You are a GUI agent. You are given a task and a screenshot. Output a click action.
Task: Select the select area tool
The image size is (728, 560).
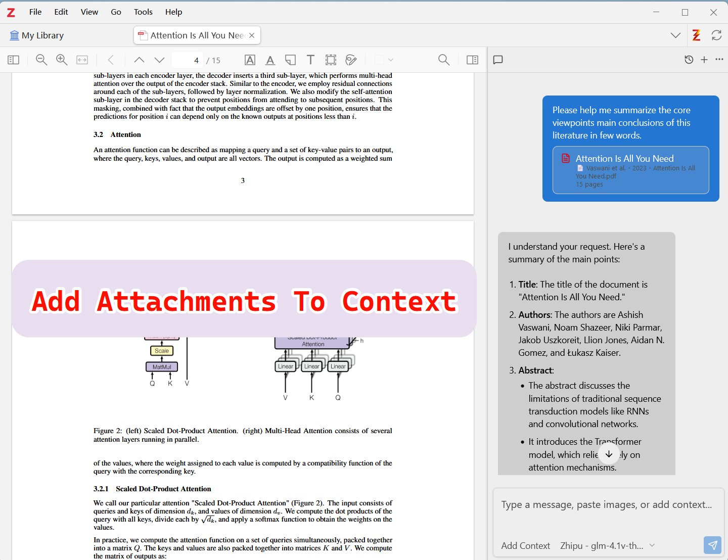pyautogui.click(x=331, y=60)
